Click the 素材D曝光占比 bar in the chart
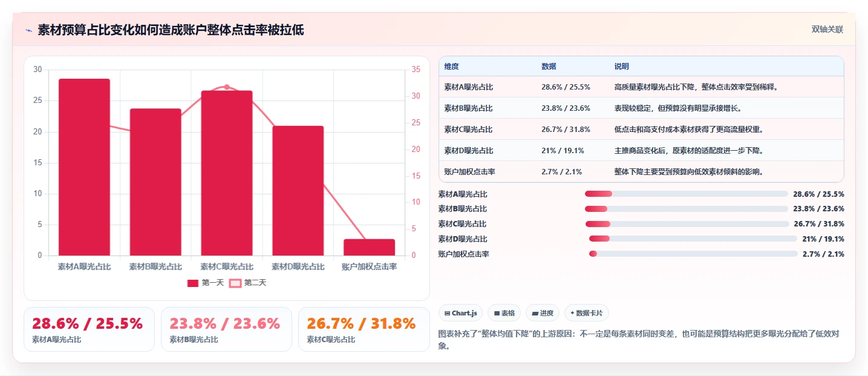This screenshot has height=376, width=868. tap(298, 191)
